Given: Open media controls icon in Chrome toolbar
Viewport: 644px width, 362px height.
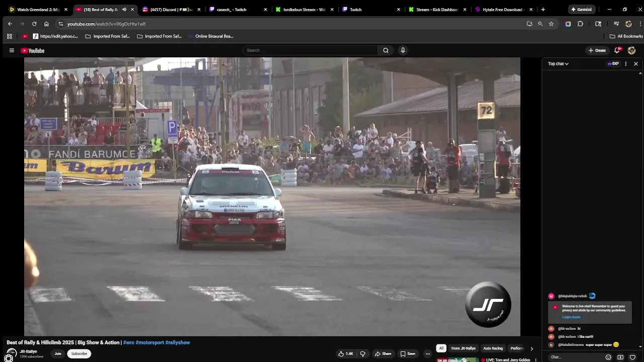Looking at the screenshot, I should click(616, 24).
